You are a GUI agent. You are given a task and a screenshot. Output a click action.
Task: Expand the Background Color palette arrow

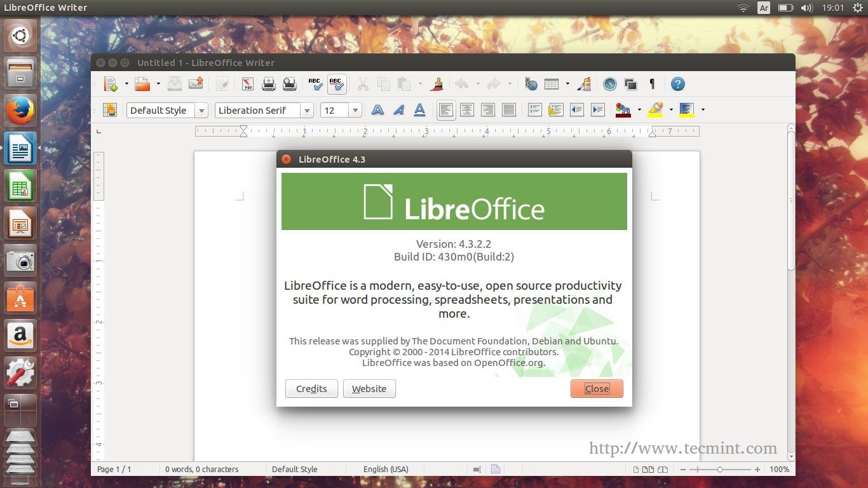(703, 110)
